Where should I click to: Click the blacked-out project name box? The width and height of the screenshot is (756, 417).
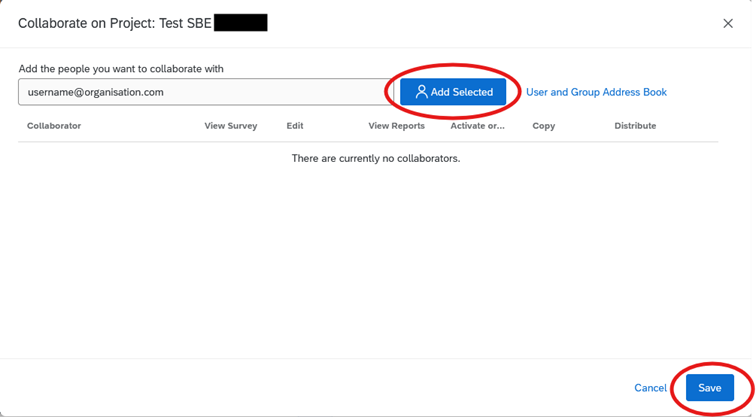click(240, 22)
